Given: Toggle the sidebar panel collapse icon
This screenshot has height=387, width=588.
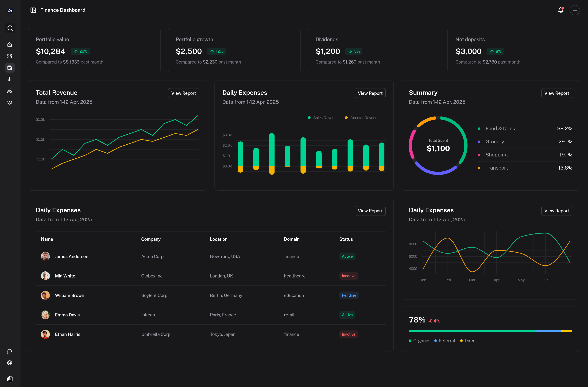Looking at the screenshot, I should coord(33,10).
